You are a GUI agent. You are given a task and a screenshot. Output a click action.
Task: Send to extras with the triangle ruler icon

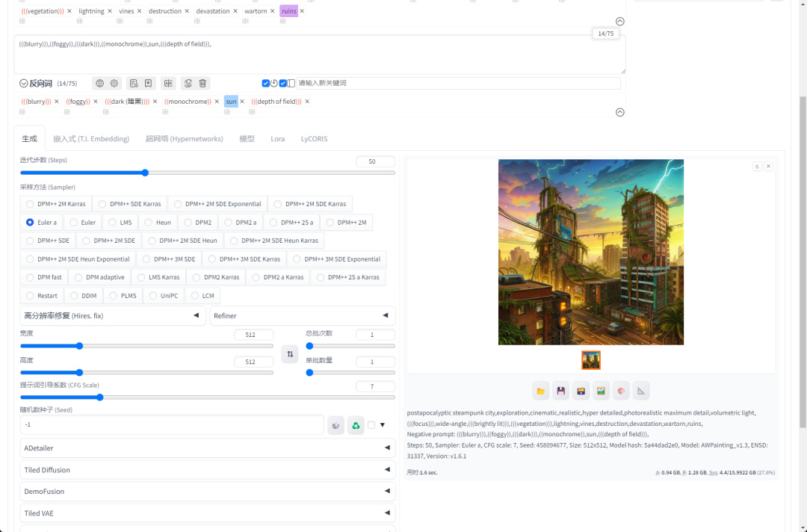pyautogui.click(x=641, y=391)
